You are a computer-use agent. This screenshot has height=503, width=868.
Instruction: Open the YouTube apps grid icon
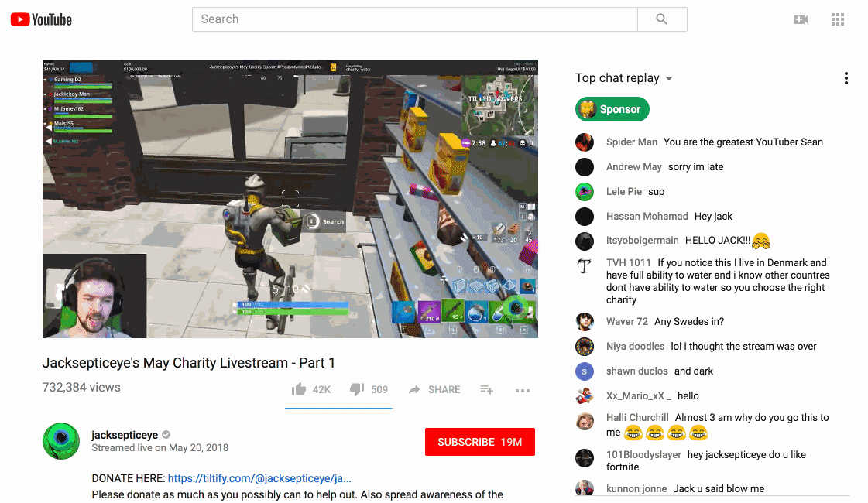pyautogui.click(x=838, y=19)
